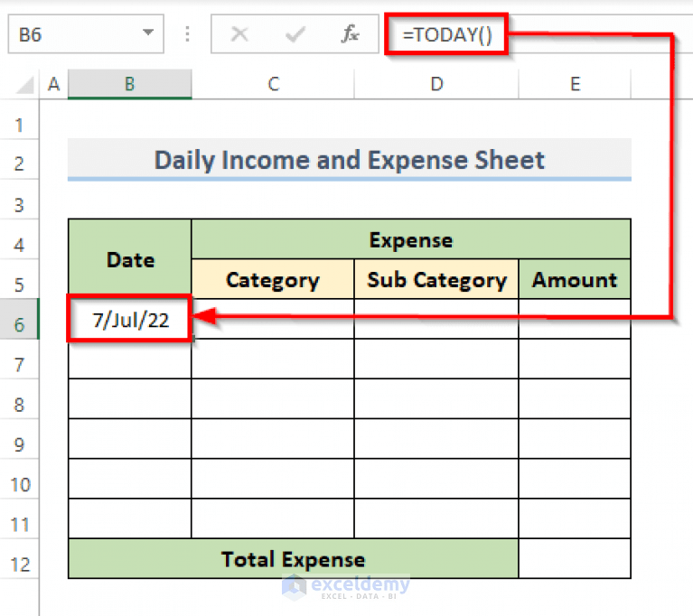Select the empty Sub Category cell in row 7

coord(436,359)
